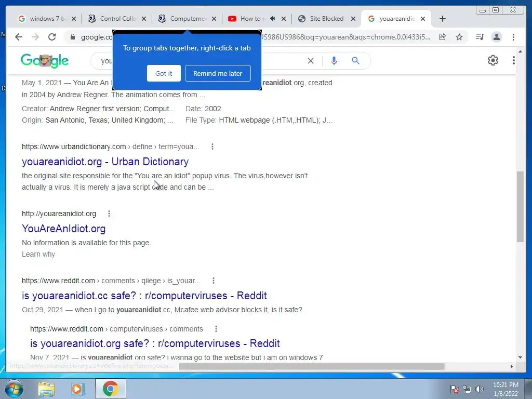Viewport: 532px width, 399px height.
Task: Click the share page icon in address bar
Action: click(443, 37)
